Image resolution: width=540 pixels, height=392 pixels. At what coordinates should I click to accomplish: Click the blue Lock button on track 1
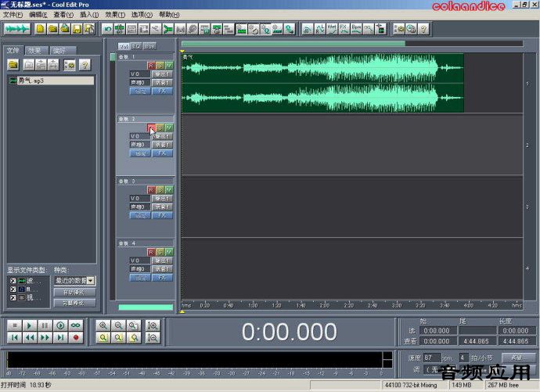click(x=140, y=92)
